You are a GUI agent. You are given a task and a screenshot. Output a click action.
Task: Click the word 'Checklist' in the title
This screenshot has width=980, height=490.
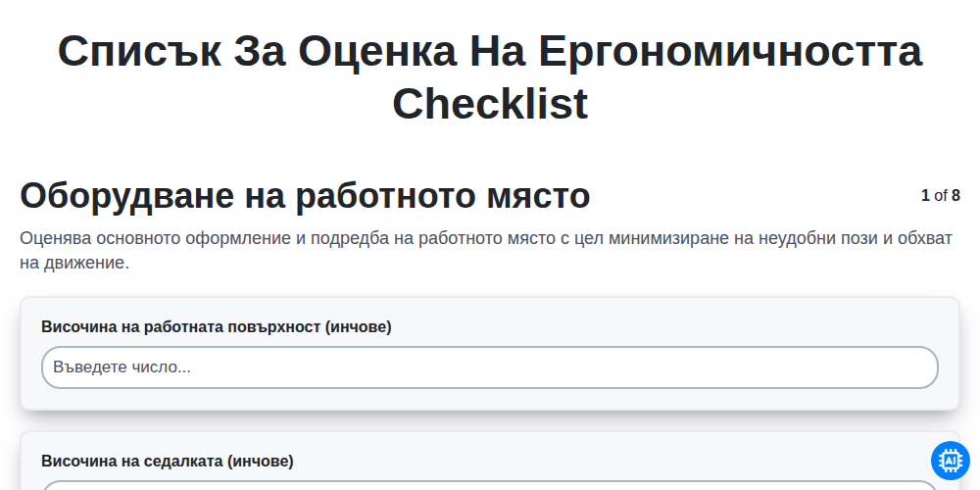click(490, 104)
